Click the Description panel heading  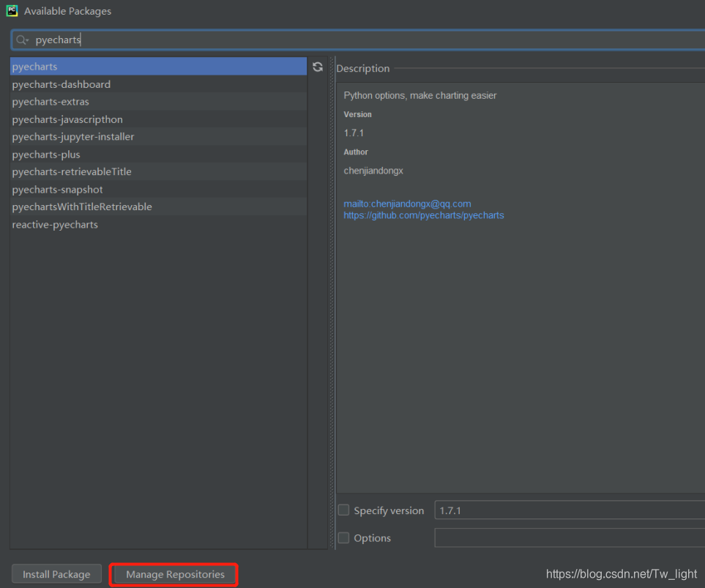tap(363, 68)
